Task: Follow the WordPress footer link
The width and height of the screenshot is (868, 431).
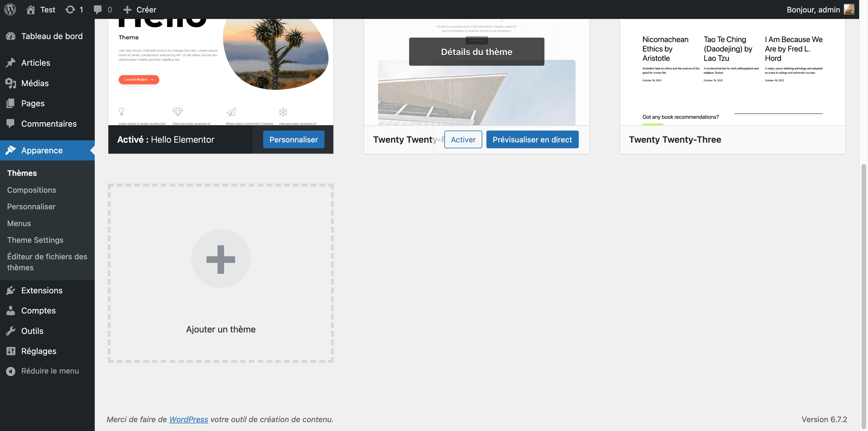Action: [188, 419]
